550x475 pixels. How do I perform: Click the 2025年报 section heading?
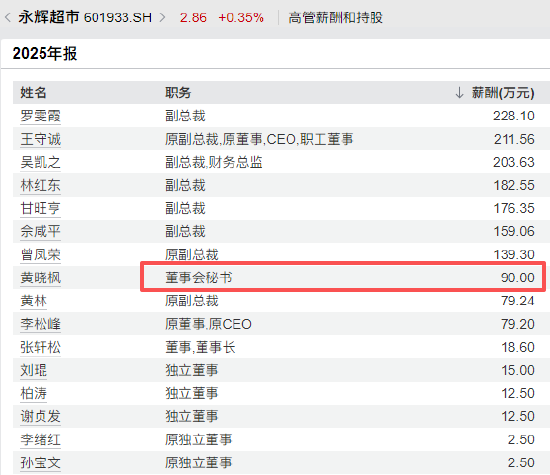[45, 54]
